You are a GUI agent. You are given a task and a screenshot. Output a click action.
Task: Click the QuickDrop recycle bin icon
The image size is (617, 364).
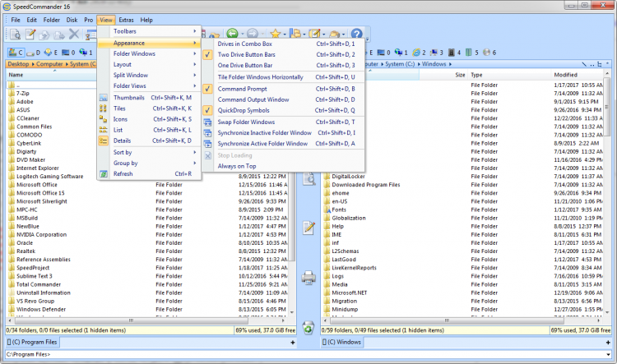[x=308, y=328]
